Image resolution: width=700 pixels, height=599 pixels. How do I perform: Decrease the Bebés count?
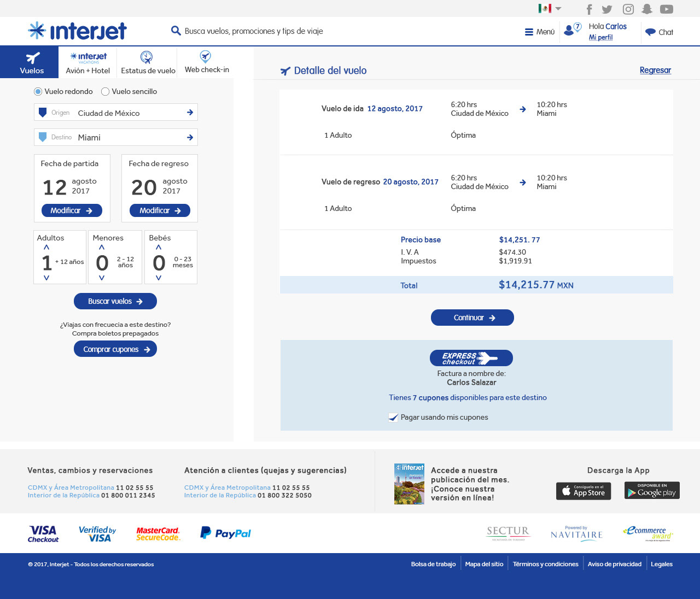point(159,278)
